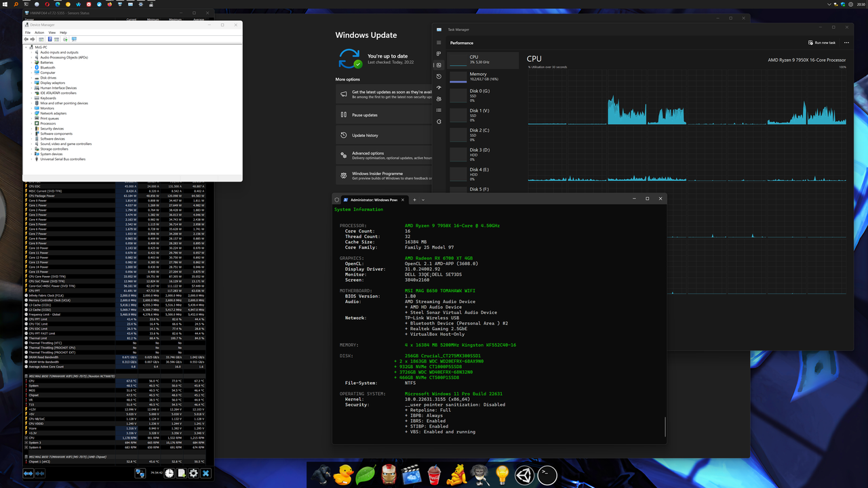Viewport: 868px width, 488px height.
Task: Launch Unity from the taskbar dock
Action: pos(524,475)
